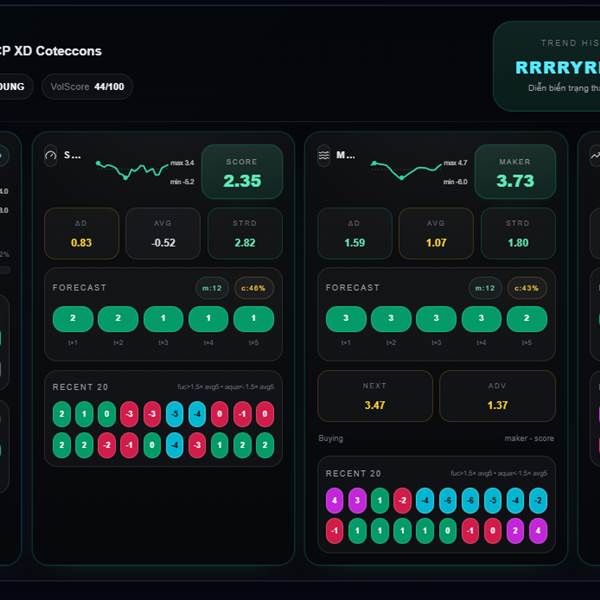600x600 pixels.
Task: Click the cyan -5 pill in the Maker Recent 20
Action: click(x=493, y=501)
